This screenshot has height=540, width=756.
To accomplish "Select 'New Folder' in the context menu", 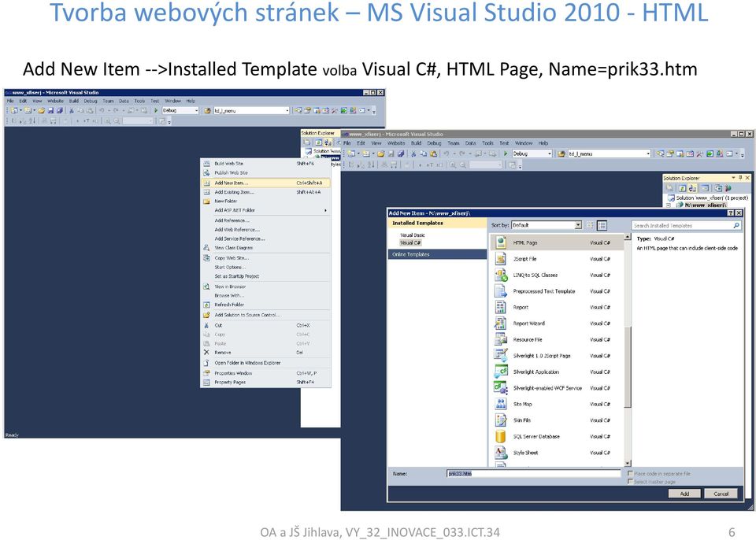I will 265,201.
